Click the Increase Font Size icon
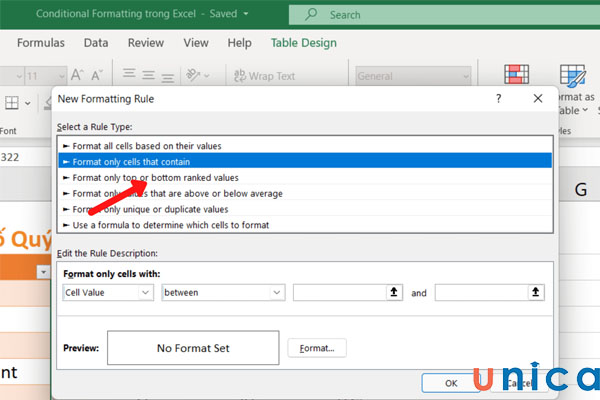Viewport: 600px width, 400px height. 78,76
